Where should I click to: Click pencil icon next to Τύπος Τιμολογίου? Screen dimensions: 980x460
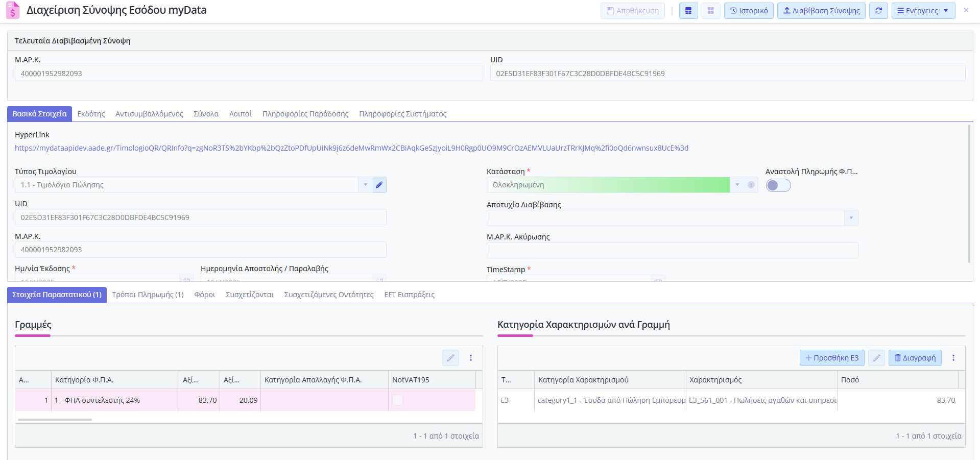(379, 185)
